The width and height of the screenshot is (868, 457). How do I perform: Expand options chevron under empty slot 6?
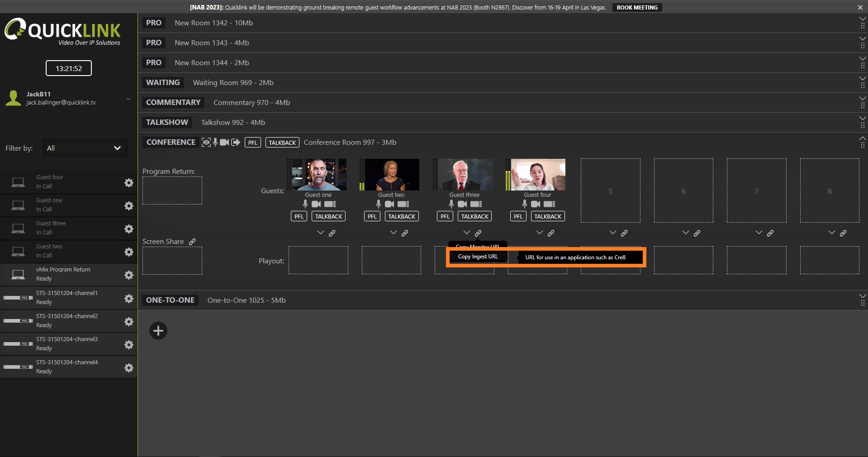pos(686,233)
